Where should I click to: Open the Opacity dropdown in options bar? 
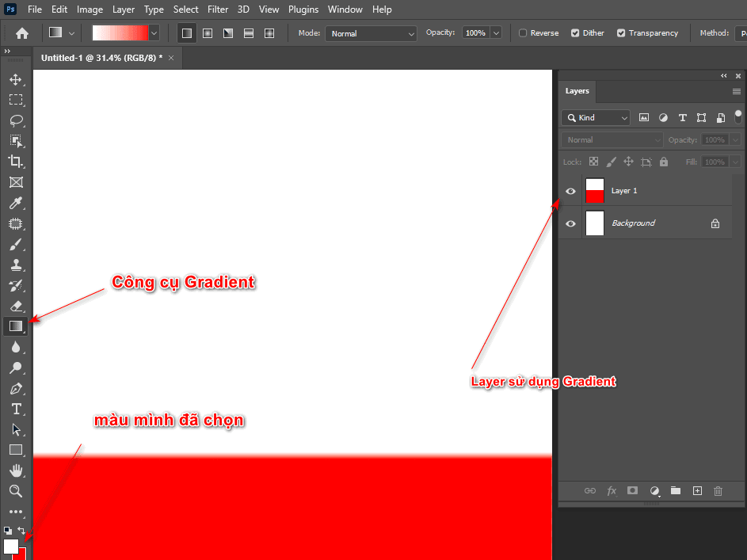496,32
